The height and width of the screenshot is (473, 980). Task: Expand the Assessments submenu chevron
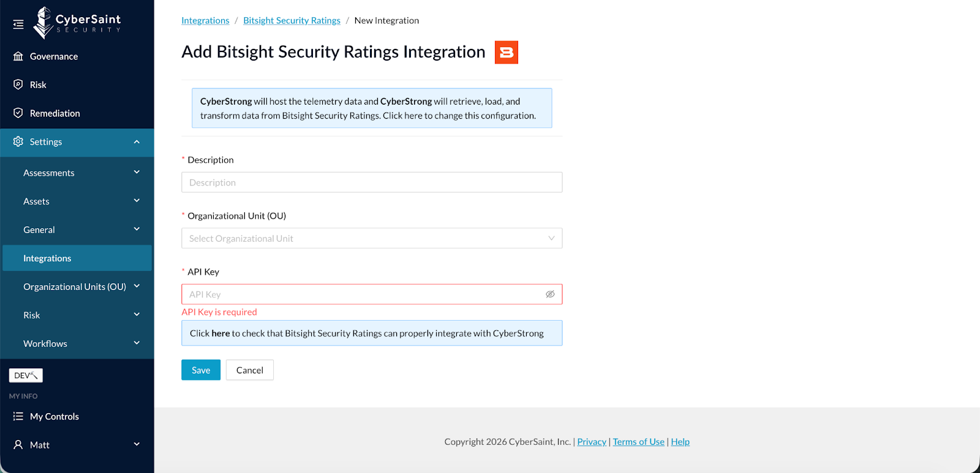click(x=137, y=173)
